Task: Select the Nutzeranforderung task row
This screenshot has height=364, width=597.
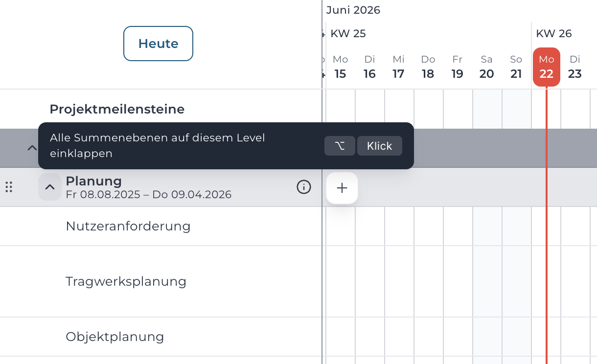Action: pyautogui.click(x=161, y=226)
